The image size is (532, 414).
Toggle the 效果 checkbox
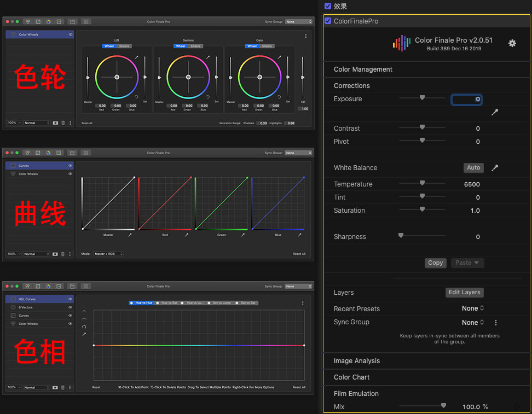(x=328, y=6)
